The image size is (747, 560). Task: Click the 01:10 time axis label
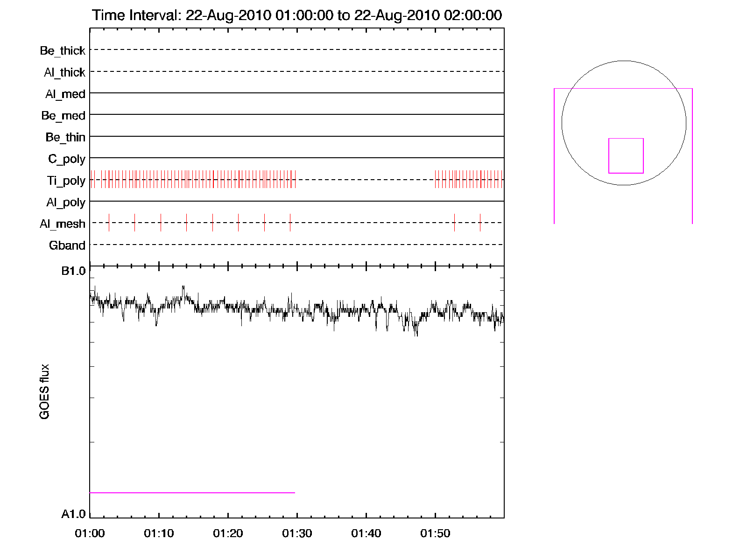pos(159,533)
